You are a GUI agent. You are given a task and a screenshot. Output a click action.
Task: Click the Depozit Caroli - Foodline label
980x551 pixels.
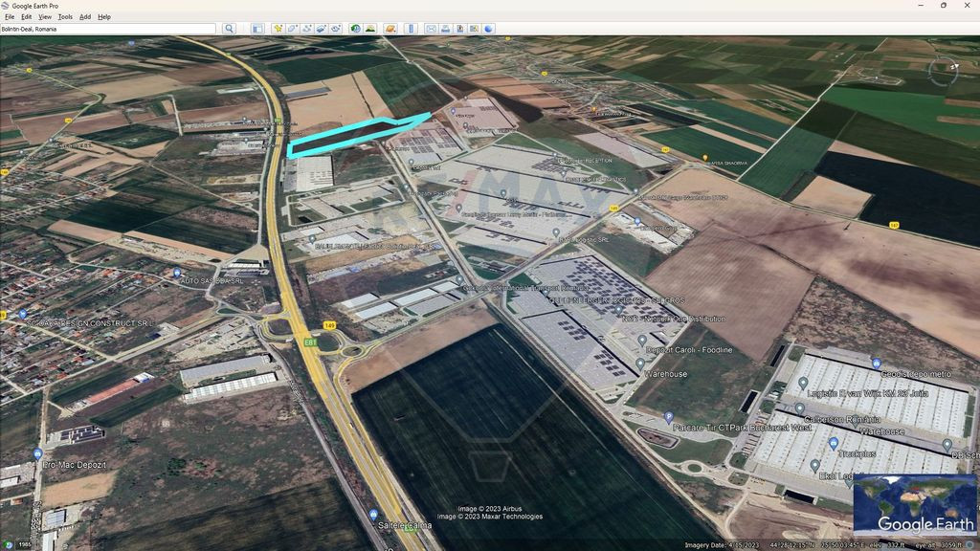(689, 350)
